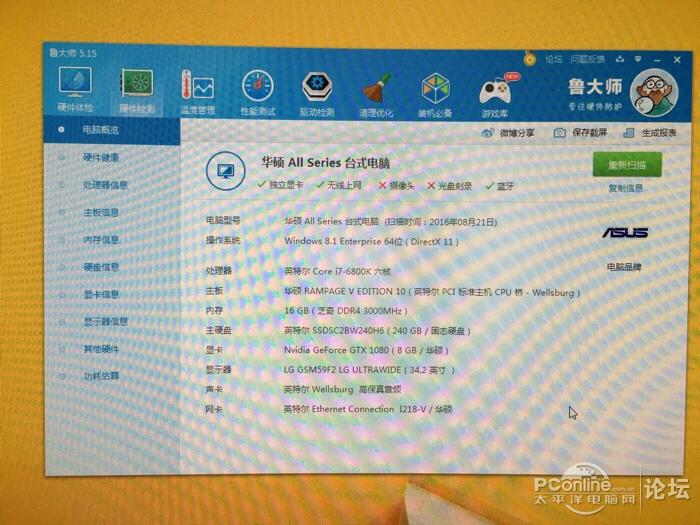
Task: Click the upload icon beside 问题反馈
Action: tap(620, 59)
